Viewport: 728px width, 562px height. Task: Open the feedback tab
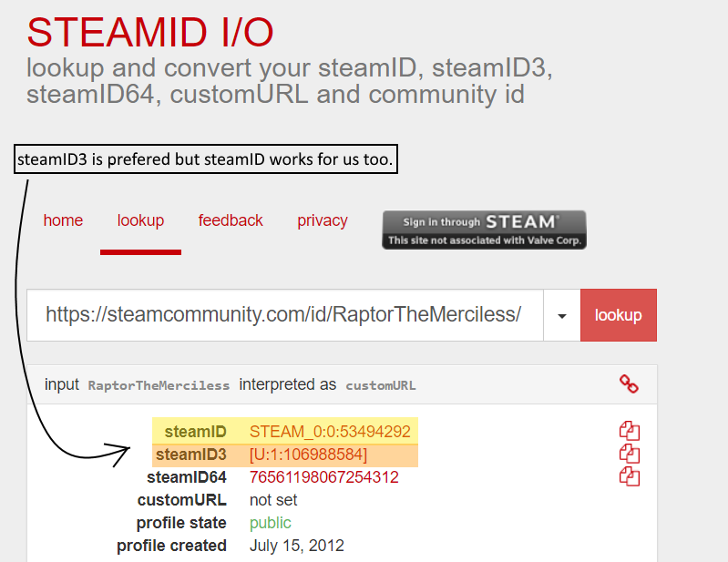231,220
